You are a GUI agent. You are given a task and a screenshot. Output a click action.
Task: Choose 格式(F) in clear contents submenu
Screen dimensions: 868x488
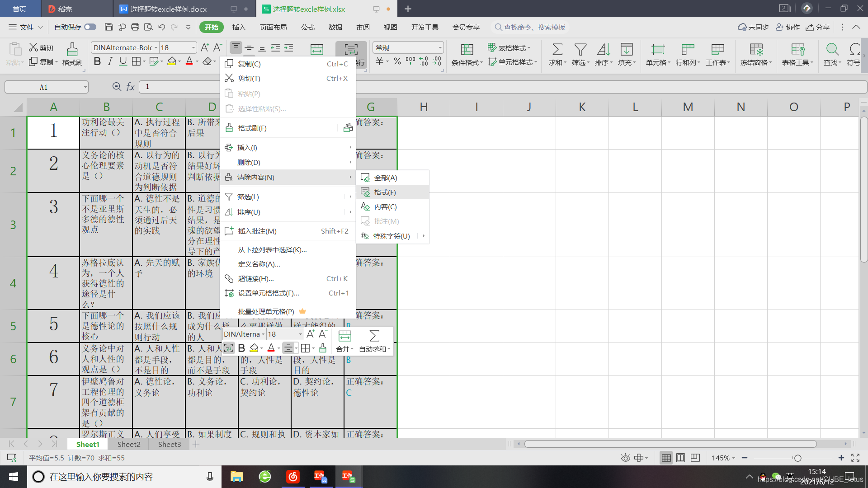point(392,192)
